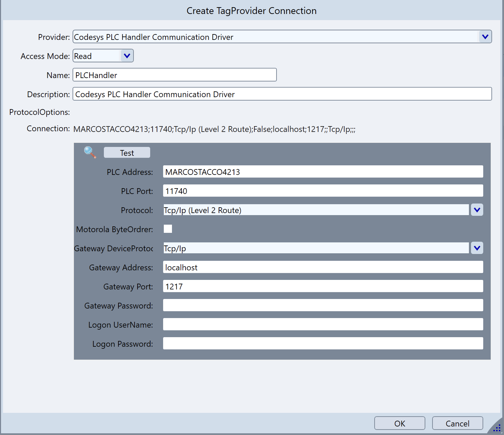The image size is (504, 435).
Task: Expand the Gateway DeviceProtocol dropdown
Action: pos(477,248)
